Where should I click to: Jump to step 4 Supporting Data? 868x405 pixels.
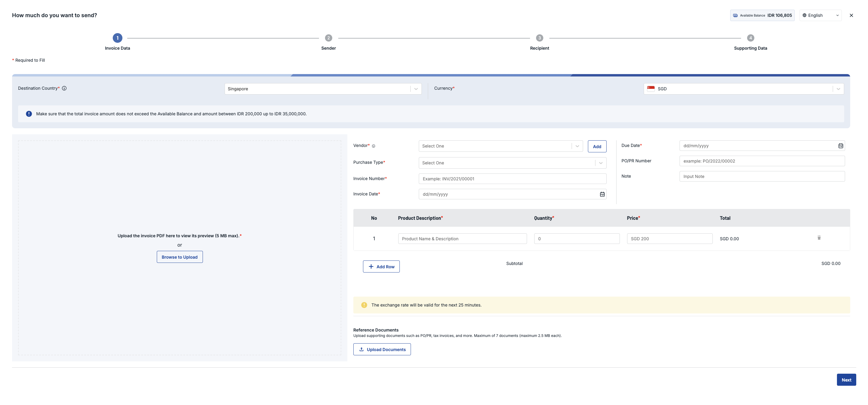750,38
